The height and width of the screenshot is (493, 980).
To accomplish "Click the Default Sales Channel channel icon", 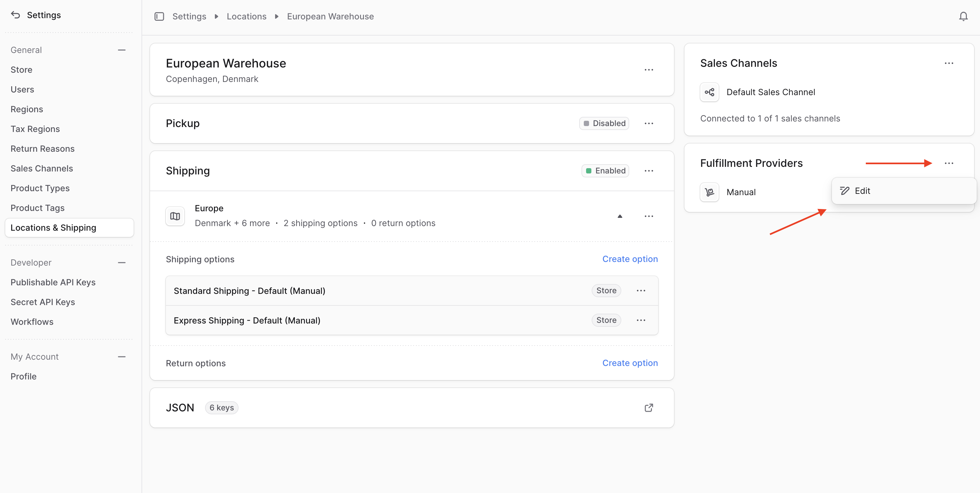I will coord(709,92).
